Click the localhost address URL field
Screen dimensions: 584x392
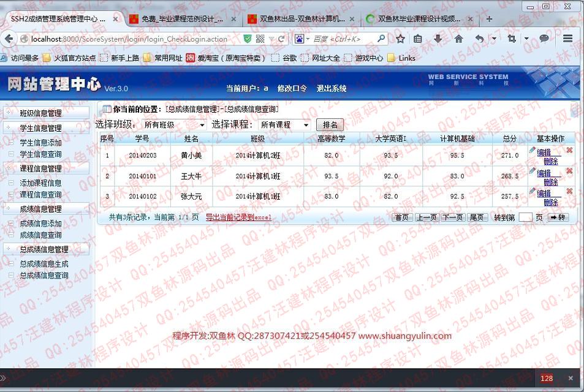129,39
